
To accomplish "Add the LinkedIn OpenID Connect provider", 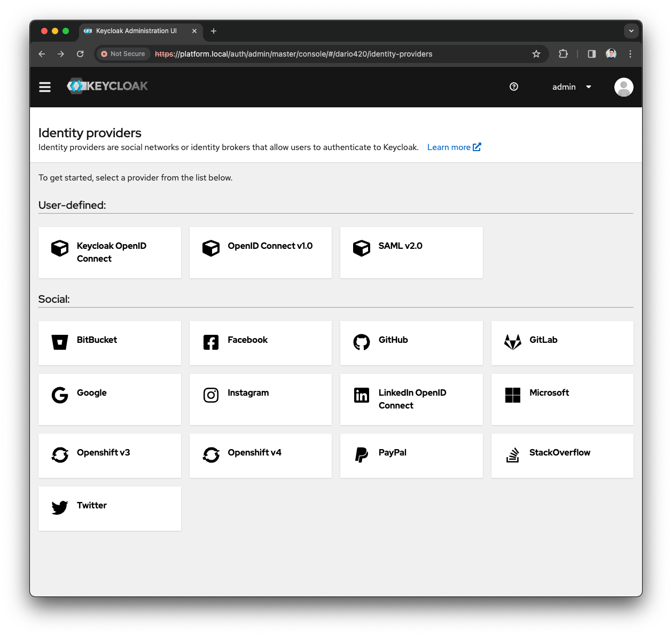I will click(x=411, y=399).
